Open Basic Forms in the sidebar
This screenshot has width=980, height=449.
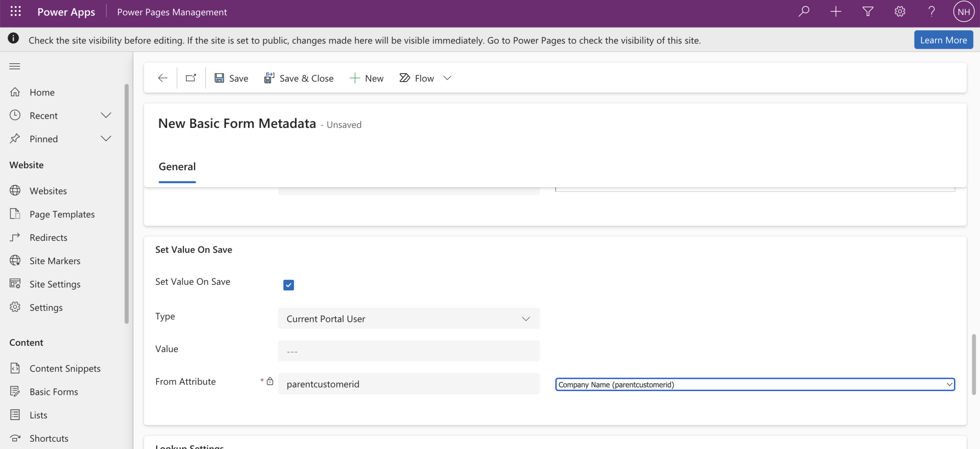point(54,392)
